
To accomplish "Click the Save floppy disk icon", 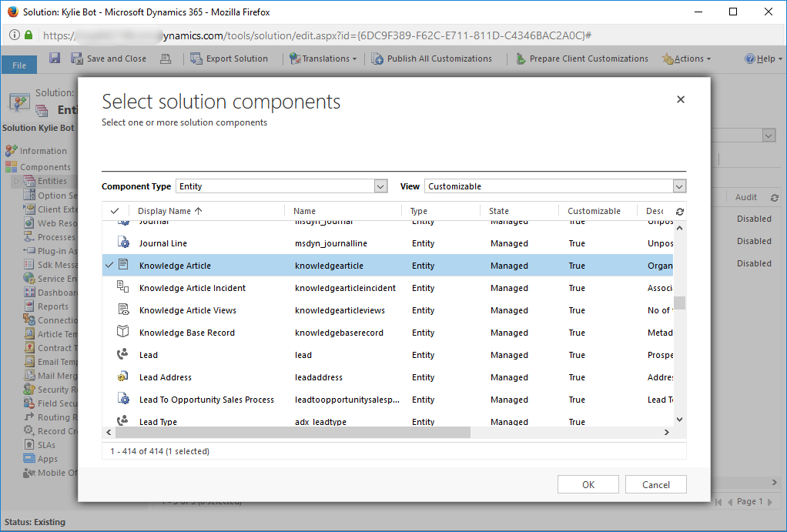I will point(55,59).
